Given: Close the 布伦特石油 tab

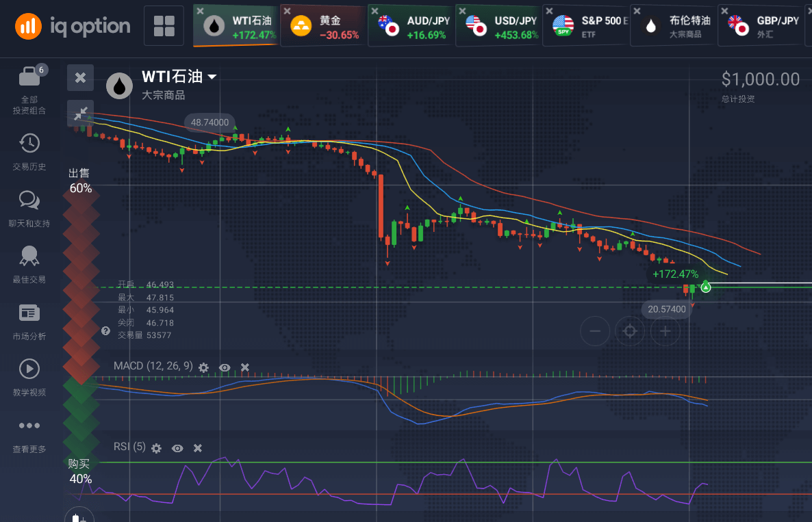Looking at the screenshot, I should pos(637,11).
